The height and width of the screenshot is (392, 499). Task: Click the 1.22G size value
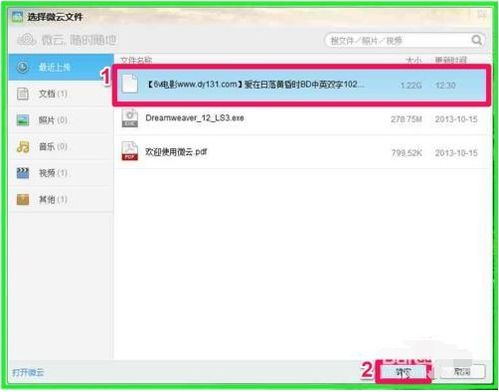(411, 85)
